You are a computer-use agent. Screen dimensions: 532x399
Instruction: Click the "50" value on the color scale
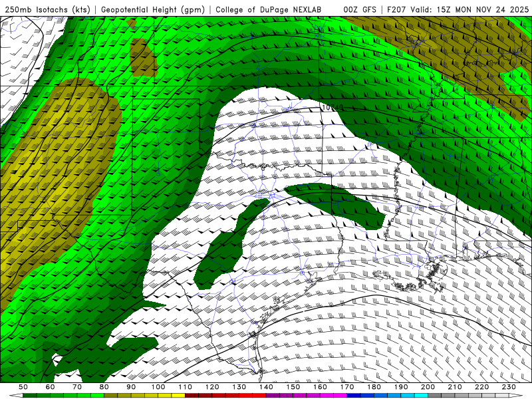tap(23, 387)
